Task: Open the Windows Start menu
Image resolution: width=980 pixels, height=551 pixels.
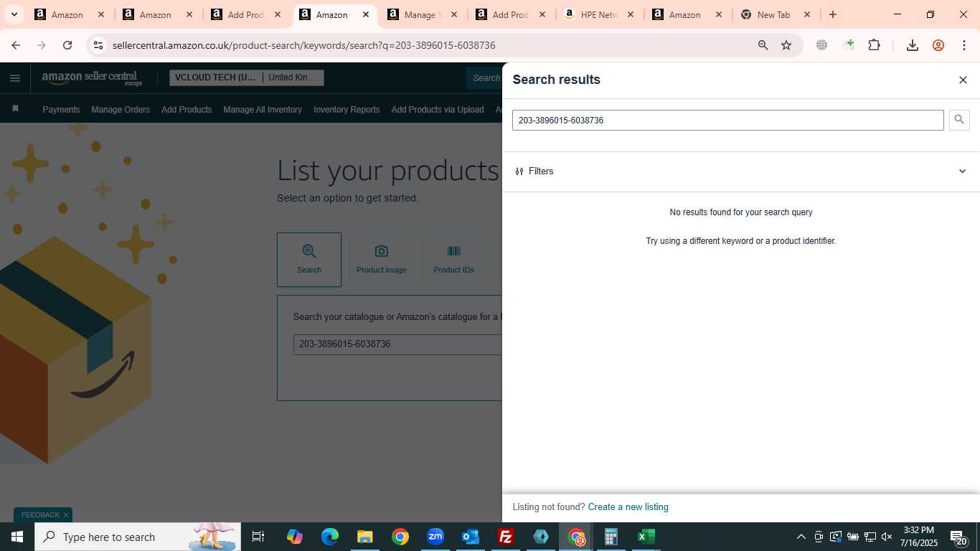Action: point(17,537)
